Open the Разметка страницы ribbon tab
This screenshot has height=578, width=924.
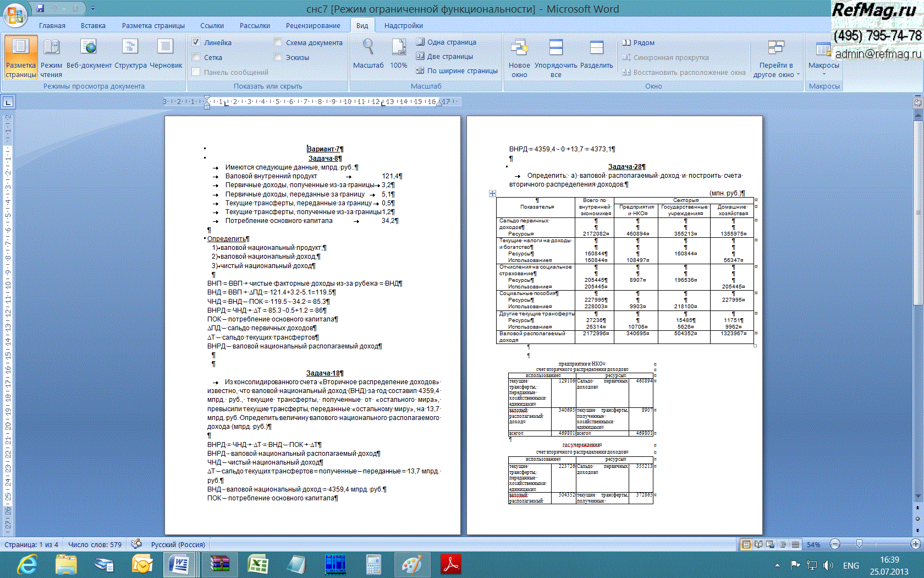pos(153,26)
